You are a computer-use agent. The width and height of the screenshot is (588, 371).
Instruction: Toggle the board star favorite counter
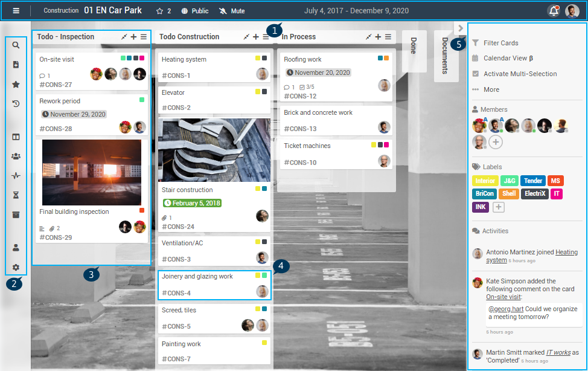(x=164, y=11)
